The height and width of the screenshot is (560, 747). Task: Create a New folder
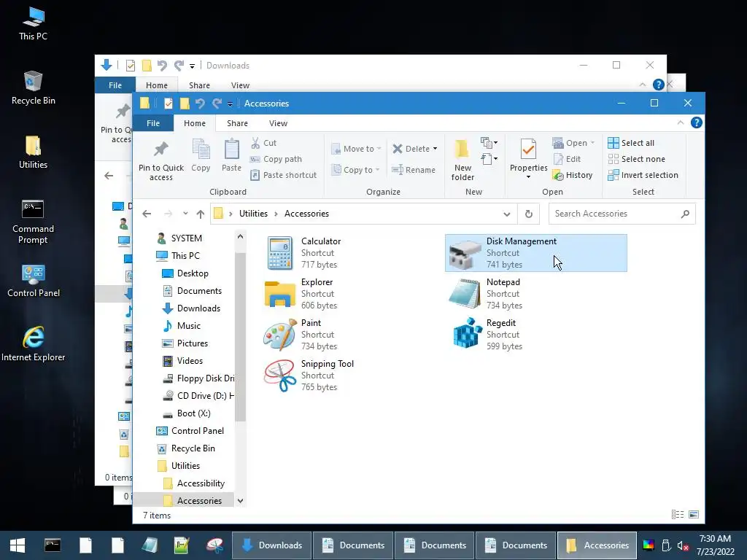(462, 160)
